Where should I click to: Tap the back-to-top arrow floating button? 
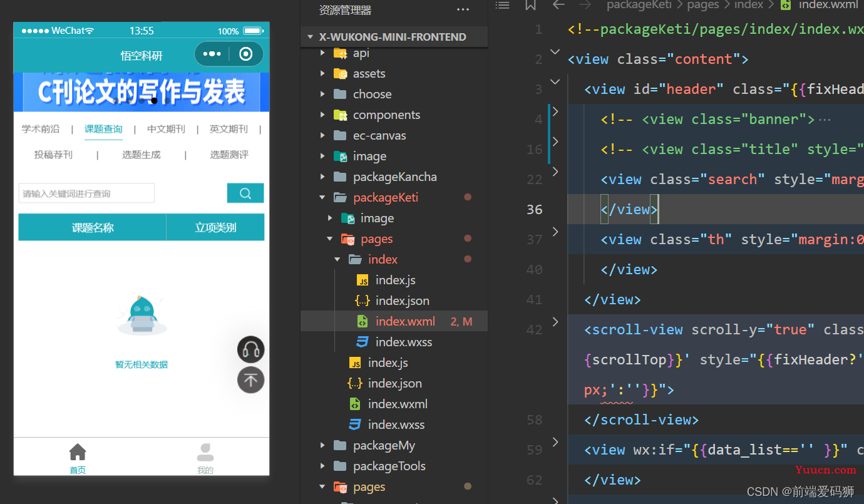250,380
